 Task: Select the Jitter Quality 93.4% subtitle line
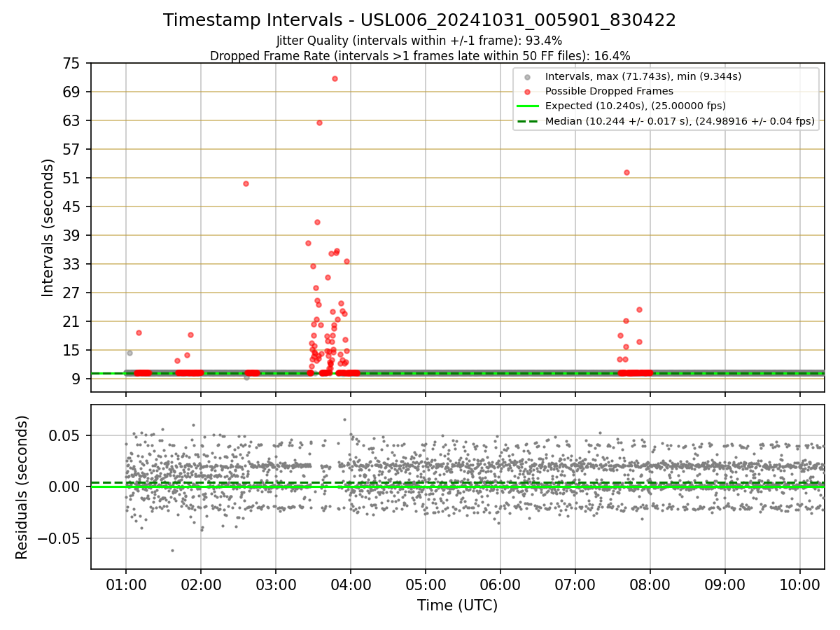pos(419,41)
